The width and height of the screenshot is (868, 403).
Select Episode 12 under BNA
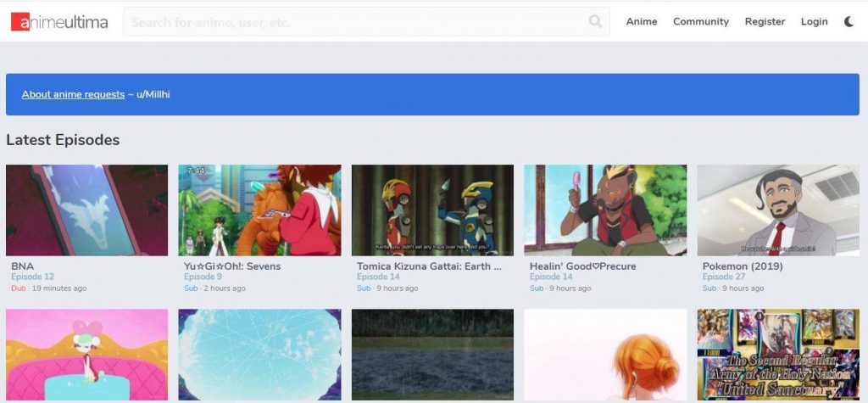click(x=33, y=277)
